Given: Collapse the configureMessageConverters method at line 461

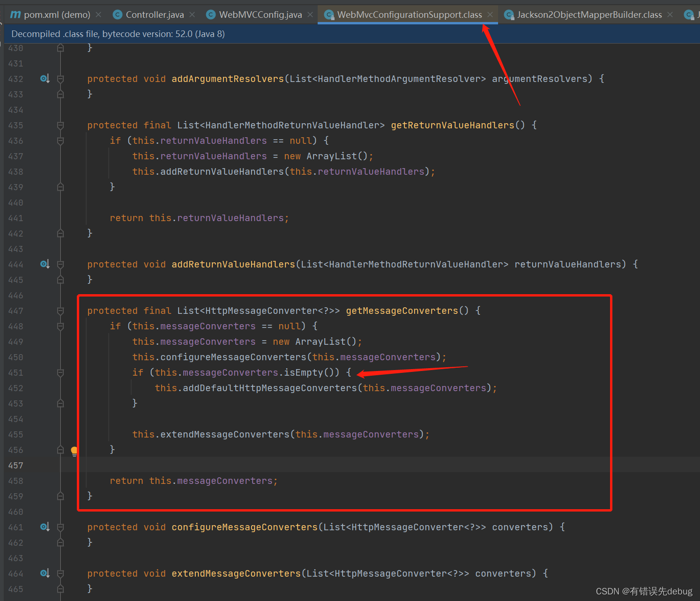Looking at the screenshot, I should pos(60,527).
